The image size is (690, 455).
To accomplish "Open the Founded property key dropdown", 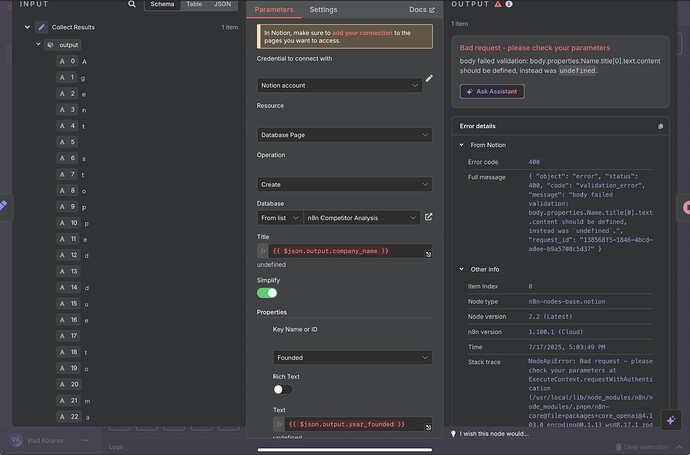I will point(352,357).
